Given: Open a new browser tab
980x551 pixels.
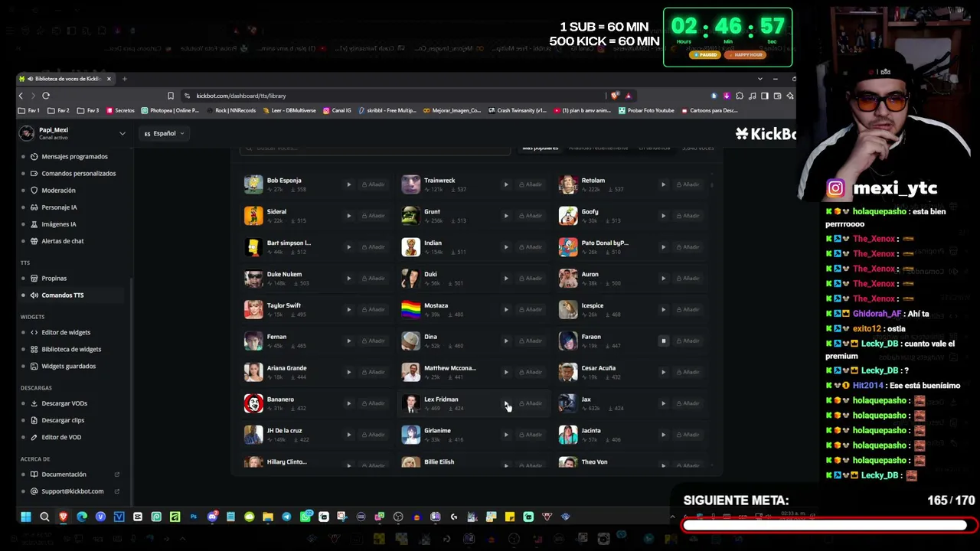Looking at the screenshot, I should click(x=125, y=79).
